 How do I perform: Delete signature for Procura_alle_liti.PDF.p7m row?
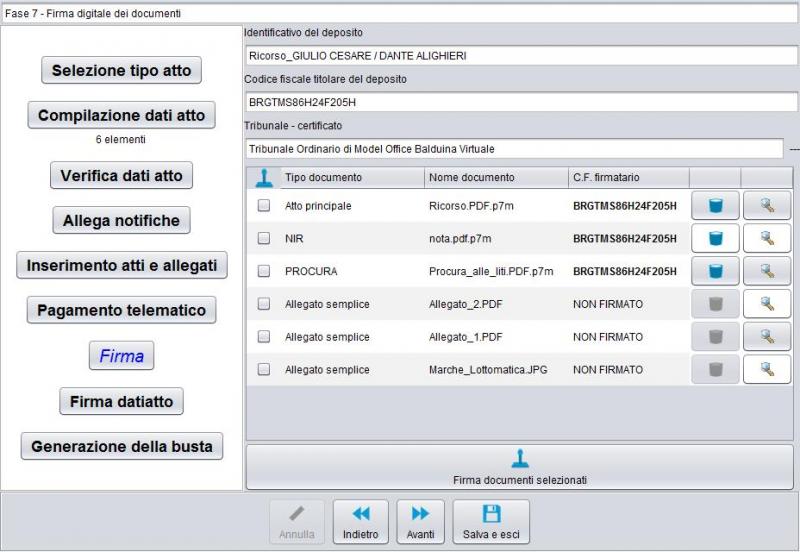pyautogui.click(x=715, y=271)
